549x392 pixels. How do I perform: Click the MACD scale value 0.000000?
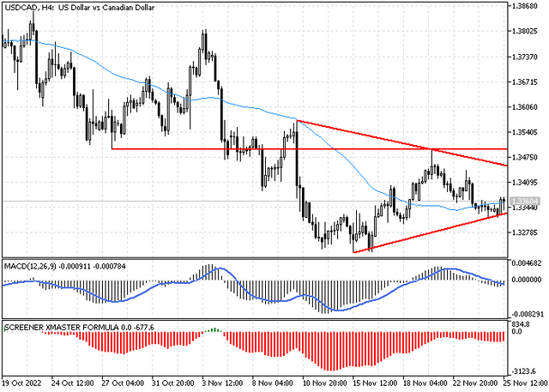point(527,280)
